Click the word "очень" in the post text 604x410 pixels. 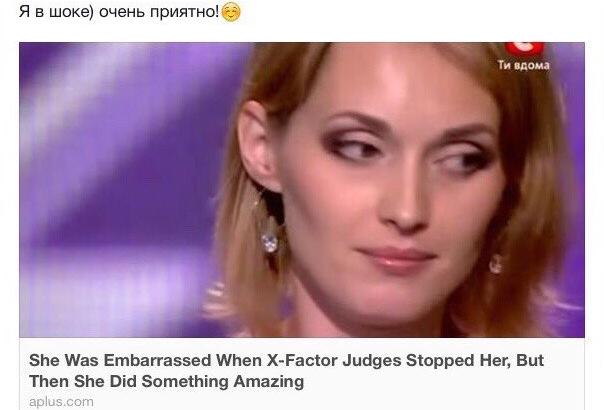pyautogui.click(x=122, y=12)
